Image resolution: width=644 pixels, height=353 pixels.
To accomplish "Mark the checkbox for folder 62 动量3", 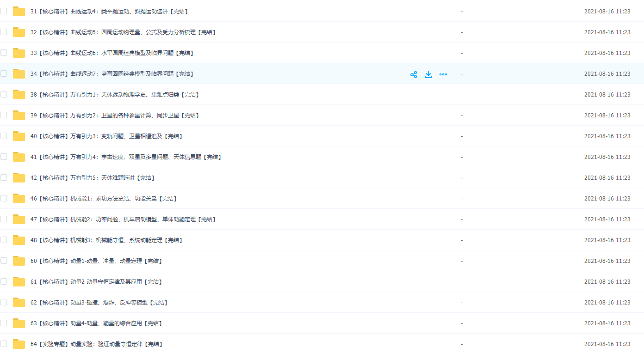I will 4,302.
